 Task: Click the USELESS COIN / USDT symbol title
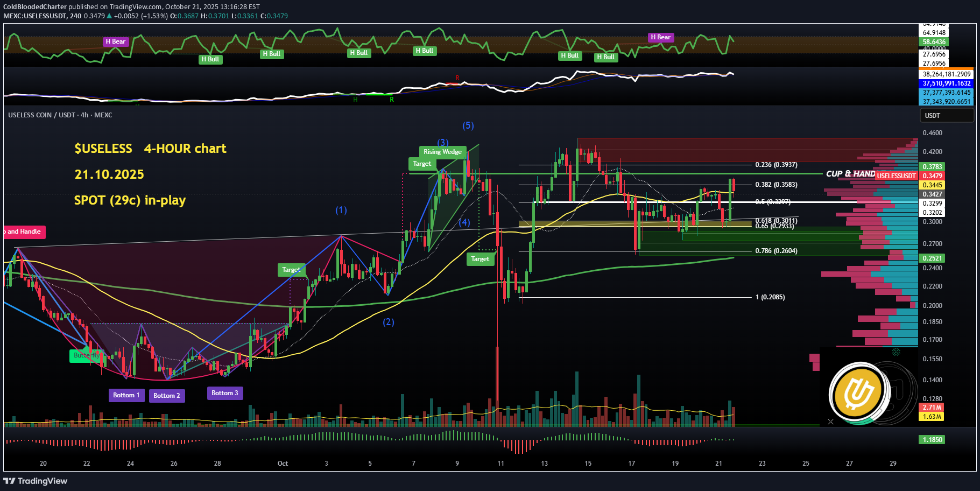tap(60, 115)
